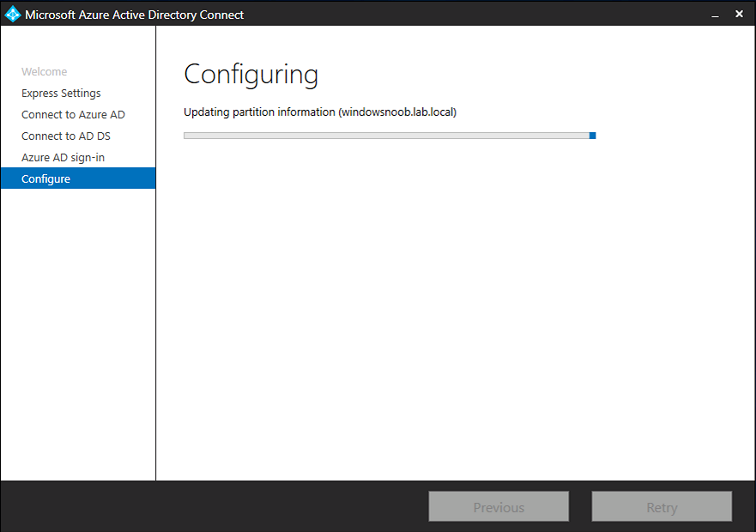Click the Previous button

click(499, 507)
